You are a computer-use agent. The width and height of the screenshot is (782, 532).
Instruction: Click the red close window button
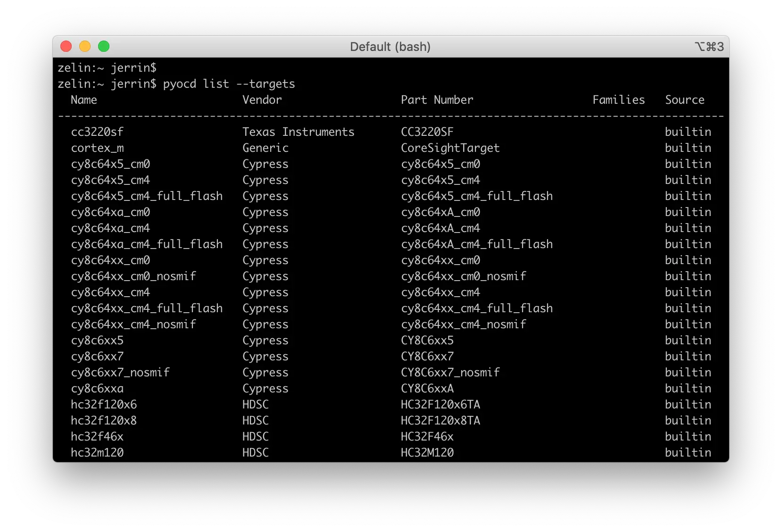(x=66, y=46)
